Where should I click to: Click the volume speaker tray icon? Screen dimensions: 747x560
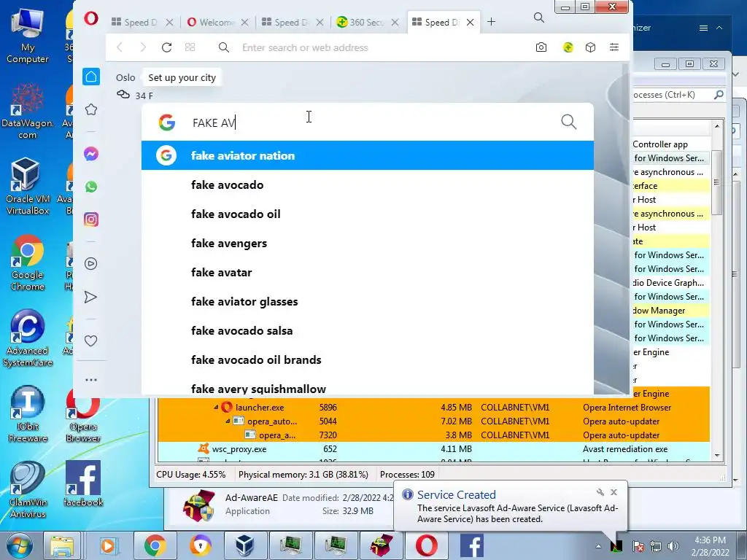pyautogui.click(x=673, y=546)
